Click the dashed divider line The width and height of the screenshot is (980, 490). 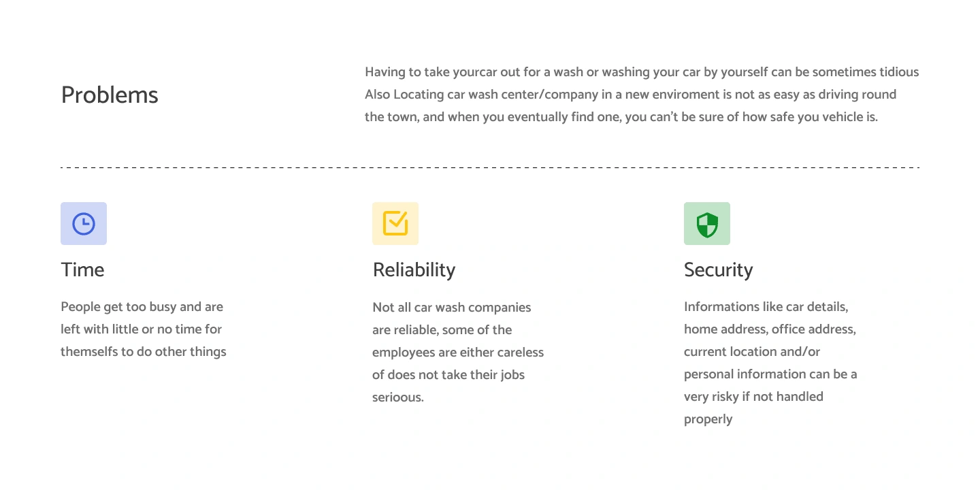pyautogui.click(x=490, y=167)
